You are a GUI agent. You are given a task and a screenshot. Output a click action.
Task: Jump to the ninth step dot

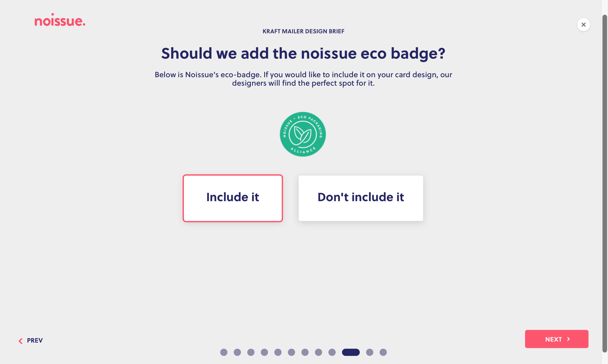(332, 352)
